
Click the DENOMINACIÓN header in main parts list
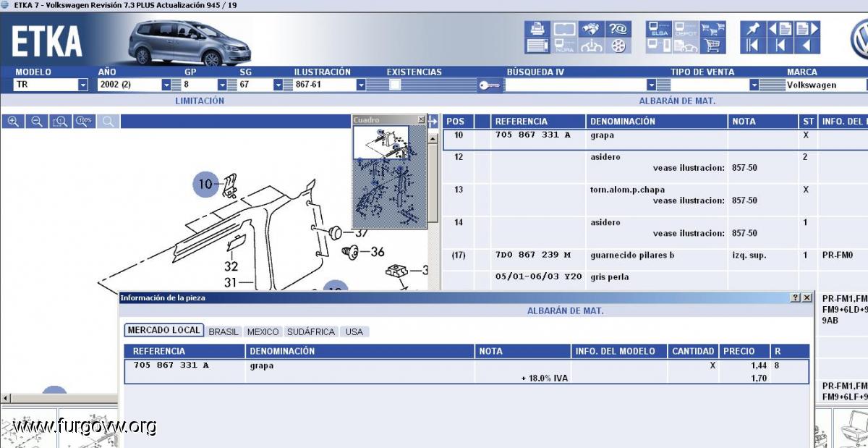coord(656,122)
